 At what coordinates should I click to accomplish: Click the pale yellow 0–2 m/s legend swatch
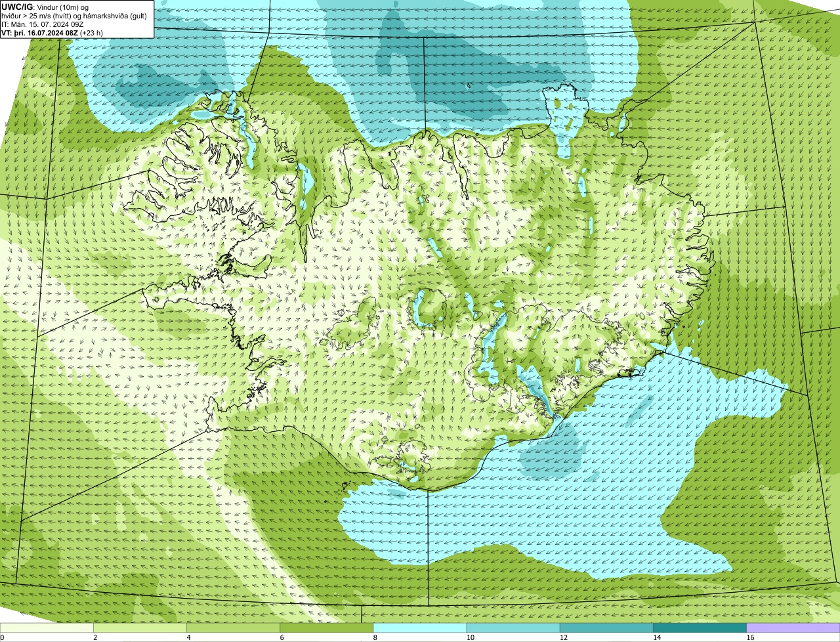pos(47,628)
